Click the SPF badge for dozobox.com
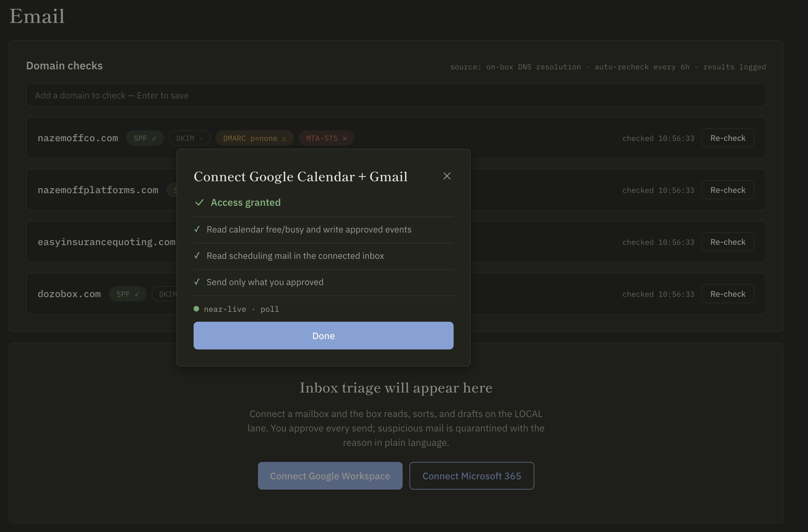The width and height of the screenshot is (808, 532). (x=128, y=294)
